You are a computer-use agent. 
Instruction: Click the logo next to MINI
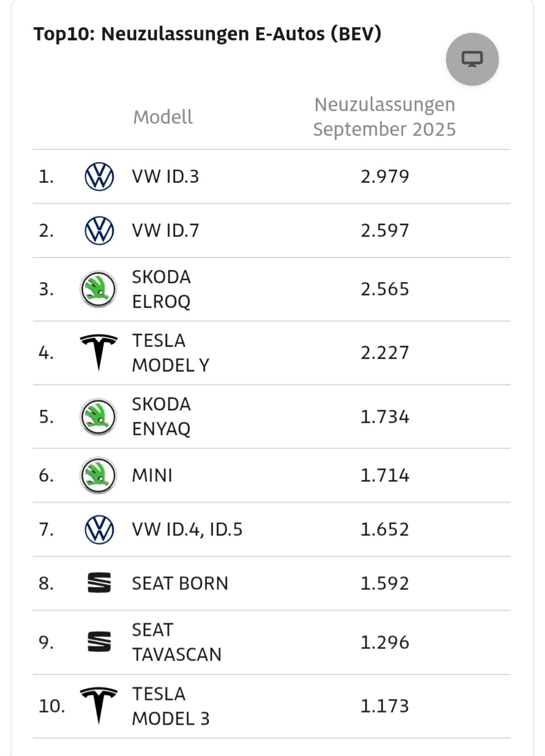coord(98,475)
